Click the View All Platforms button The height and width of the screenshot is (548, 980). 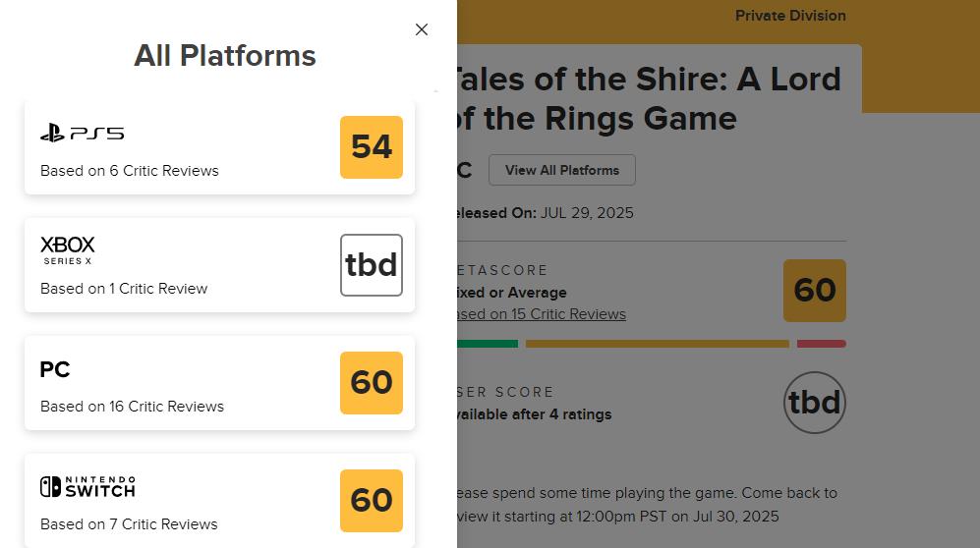click(x=562, y=170)
